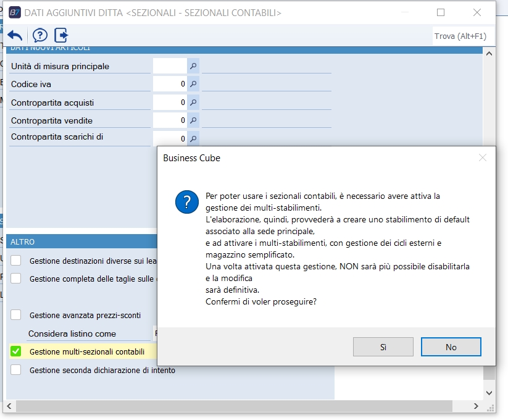508x420 pixels.
Task: Click the Contropartita vendite input field
Action: point(170,120)
